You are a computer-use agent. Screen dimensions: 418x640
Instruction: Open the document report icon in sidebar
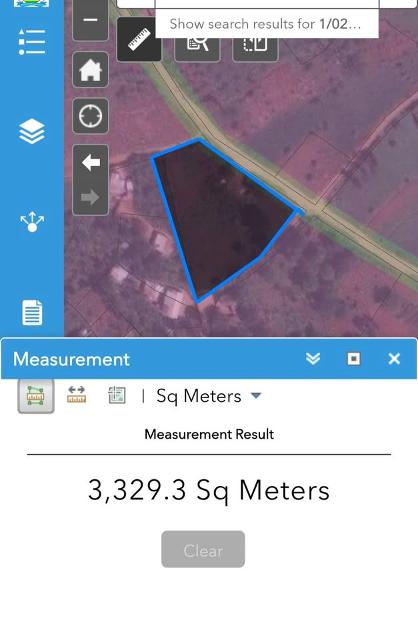tap(32, 312)
